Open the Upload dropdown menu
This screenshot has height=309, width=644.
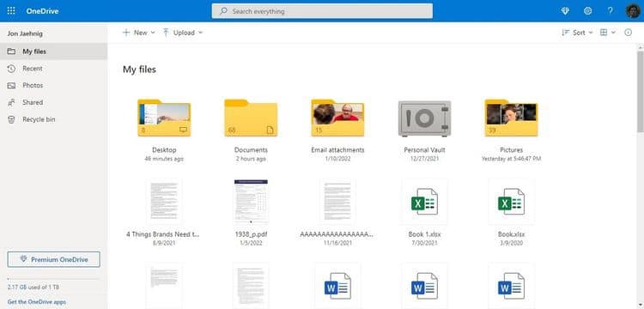[x=182, y=33]
